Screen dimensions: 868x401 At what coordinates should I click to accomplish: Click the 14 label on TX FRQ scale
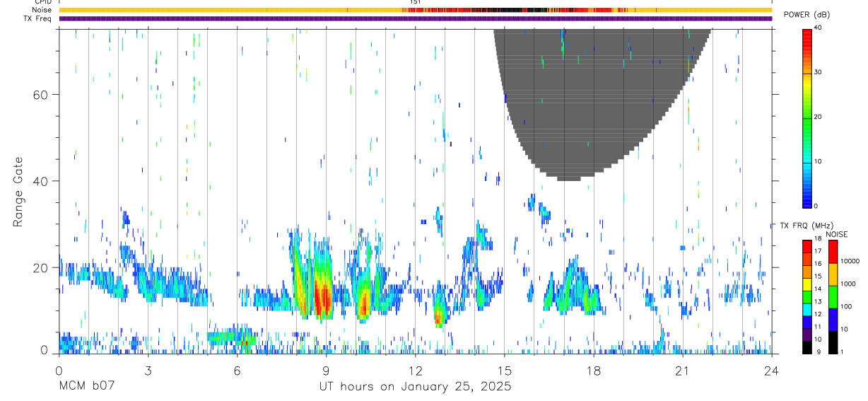point(819,289)
